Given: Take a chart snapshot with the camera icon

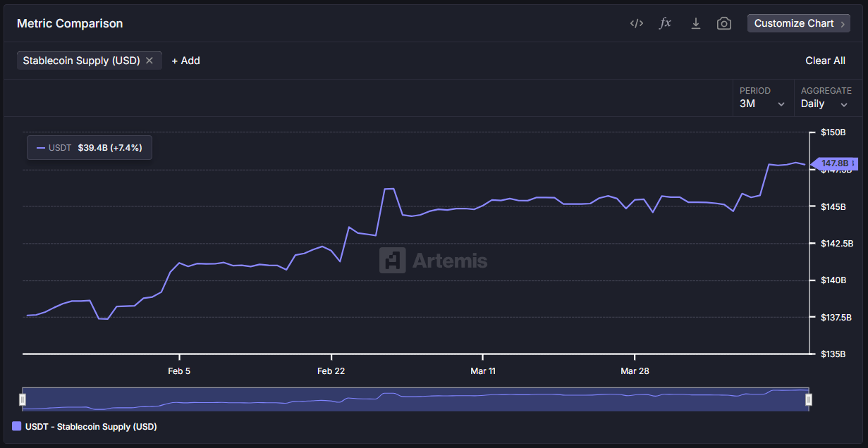Looking at the screenshot, I should click(723, 23).
